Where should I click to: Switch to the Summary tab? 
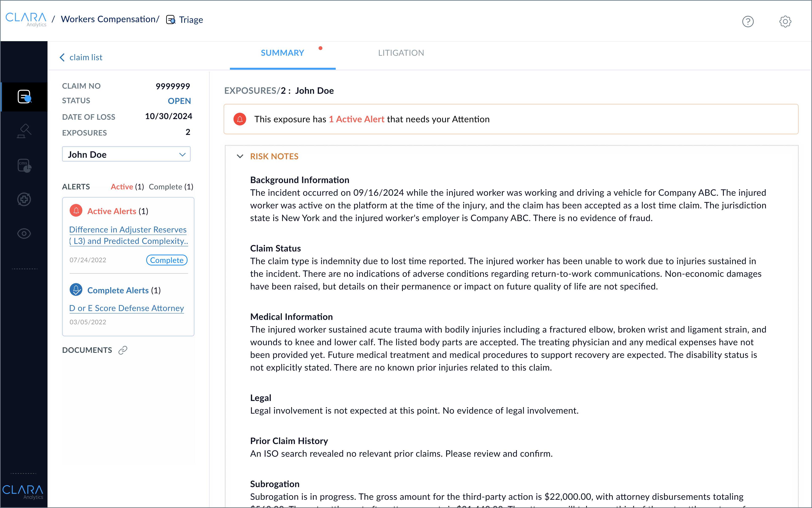click(x=282, y=53)
